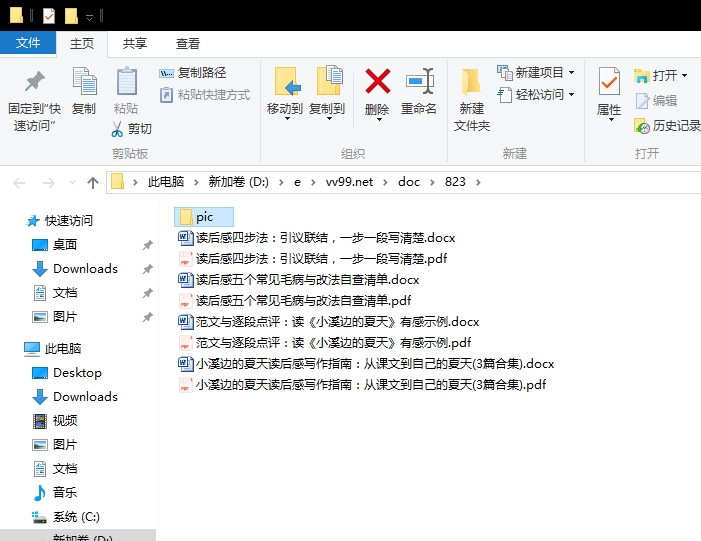Open the Delete dropdown arrow
701x541 pixels.
[379, 119]
